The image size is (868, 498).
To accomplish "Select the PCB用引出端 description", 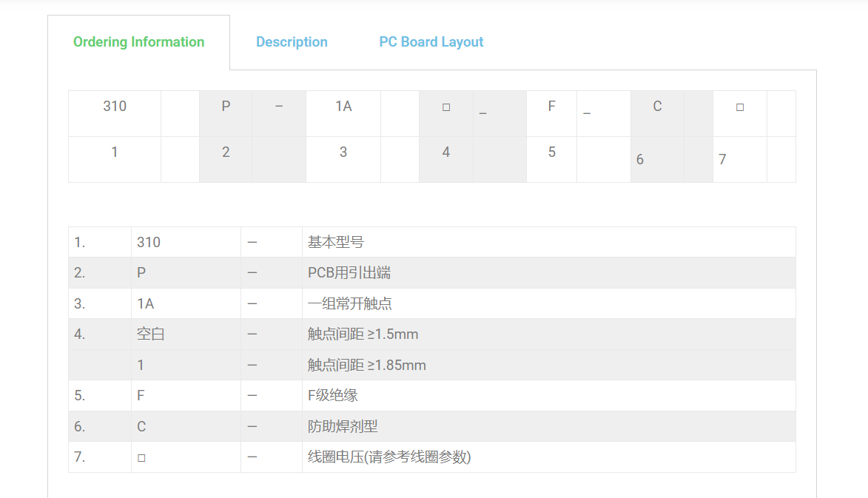I will click(349, 273).
